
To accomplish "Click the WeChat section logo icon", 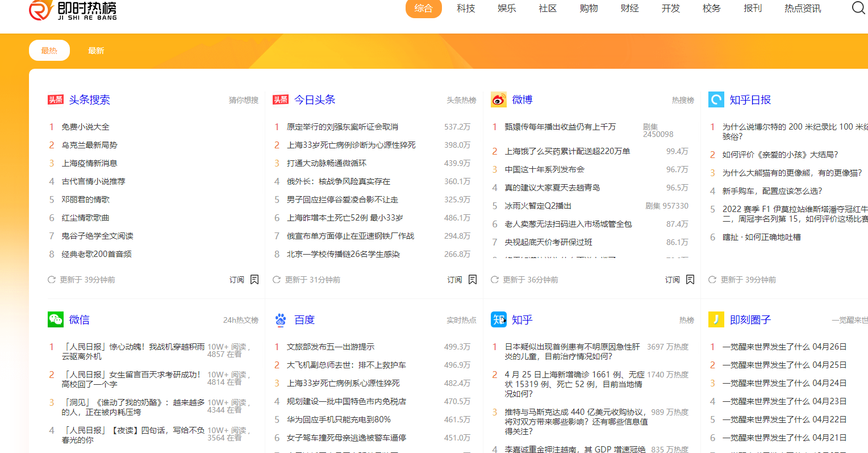I will tap(56, 319).
